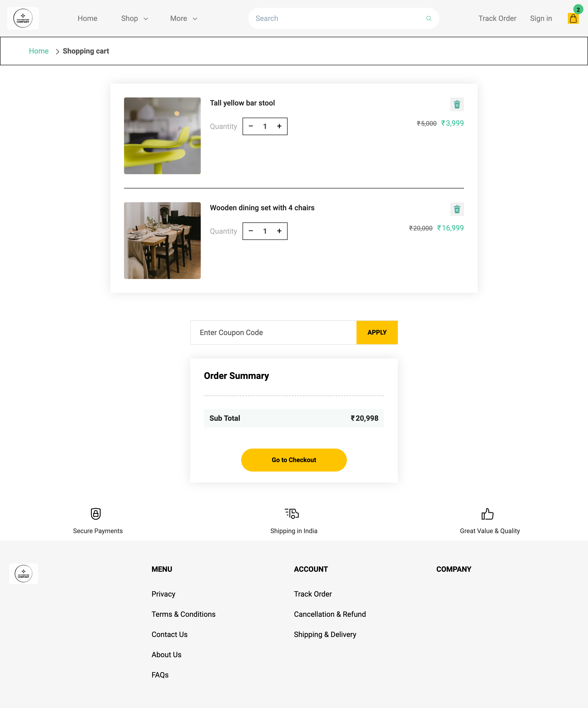Open the yellow bar stool thumbnail
Screen dimensions: 588x708
click(162, 136)
